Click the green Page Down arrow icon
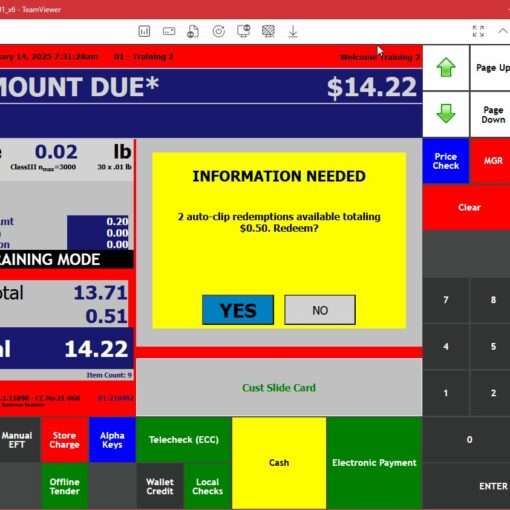Screen dimensions: 510x510 (446, 113)
